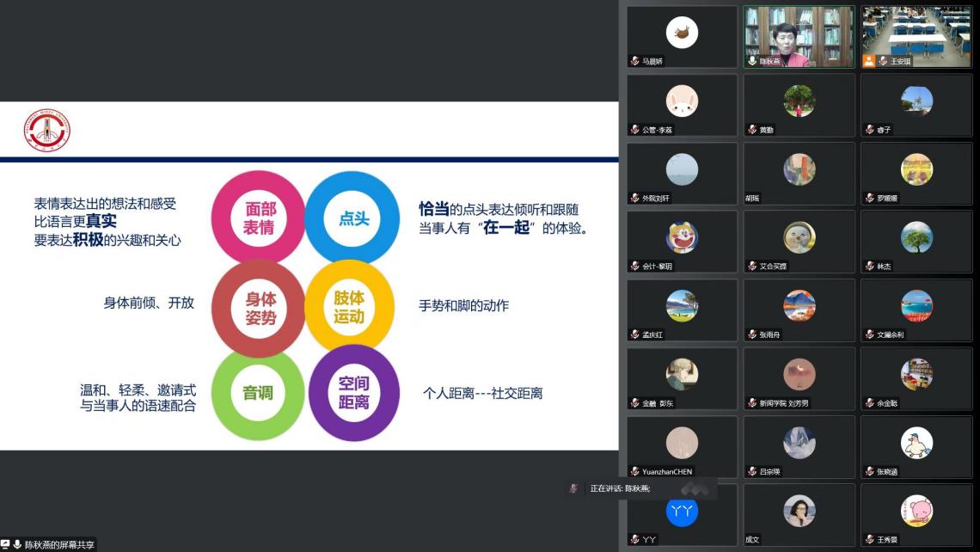Click the muted mic icon beside YuanzhanCHEN
This screenshot has width=980, height=552.
(x=634, y=472)
